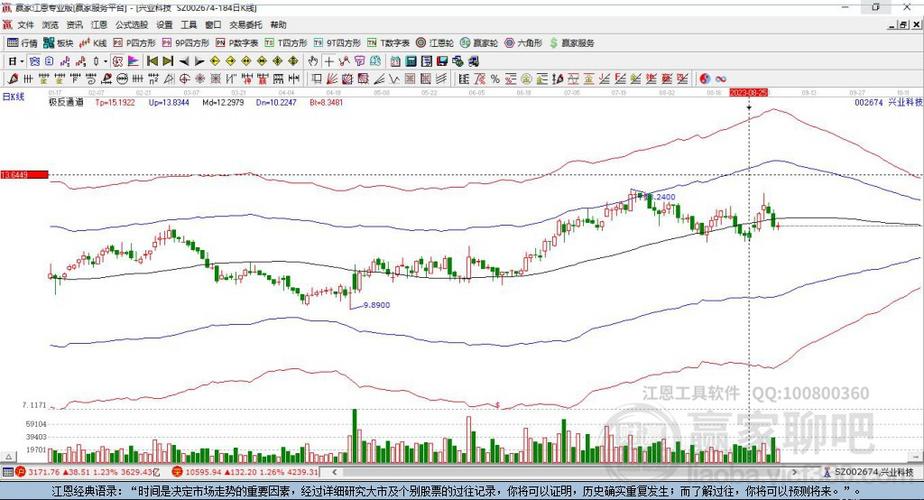Screen dimensions: 924x500
Task: Open the 浏览 menu
Action: pyautogui.click(x=50, y=25)
